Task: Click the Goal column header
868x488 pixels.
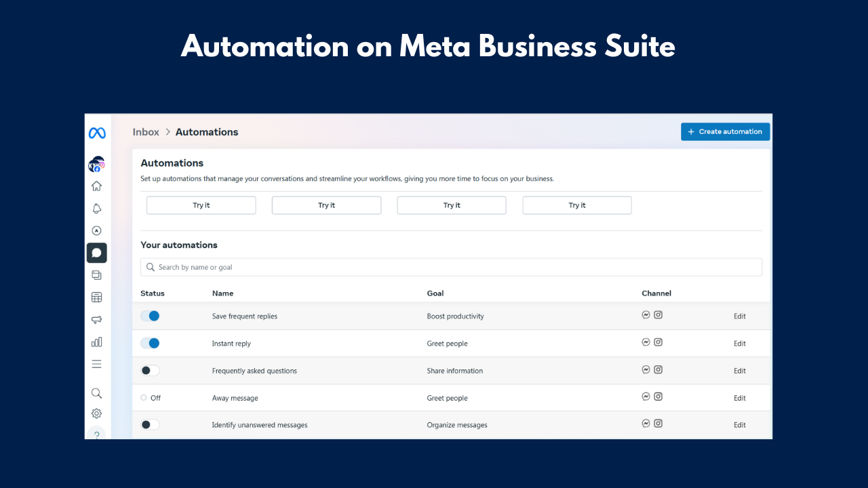Action: [435, 293]
